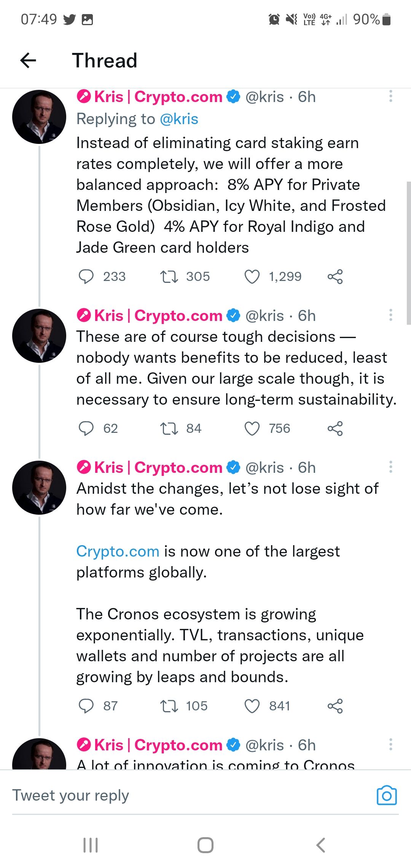This screenshot has width=411, height=868.
Task: Like the "tough decisions" tweet
Action: click(252, 429)
